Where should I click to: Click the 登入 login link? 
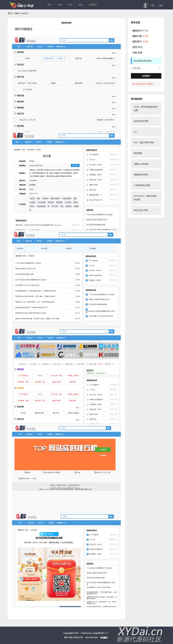point(153,5)
